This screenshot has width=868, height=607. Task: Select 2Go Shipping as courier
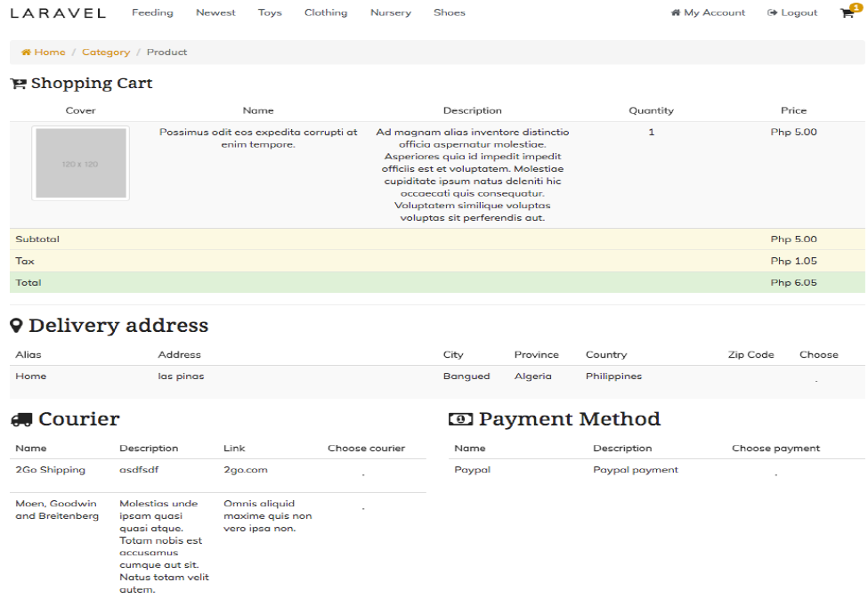point(363,473)
